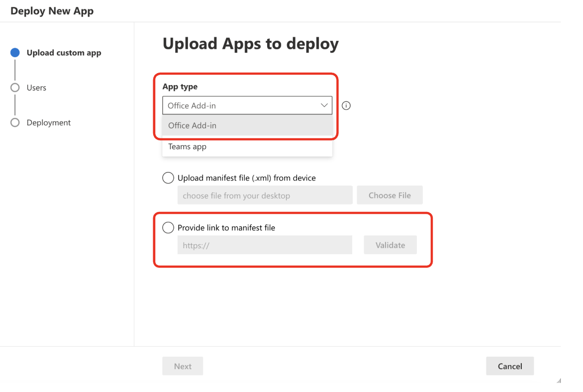The height and width of the screenshot is (392, 583).
Task: Click the resize grip in bottom-right corner
Action: 558,381
